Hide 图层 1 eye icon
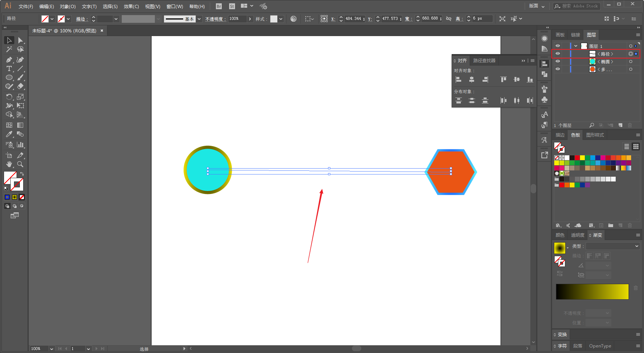644x353 pixels. point(558,46)
